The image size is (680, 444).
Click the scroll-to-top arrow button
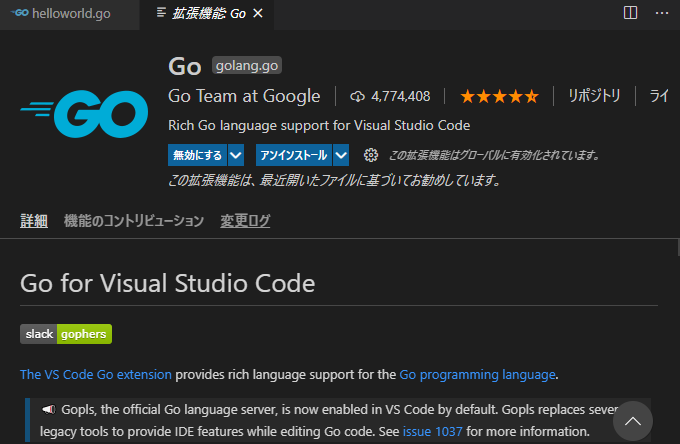633,421
